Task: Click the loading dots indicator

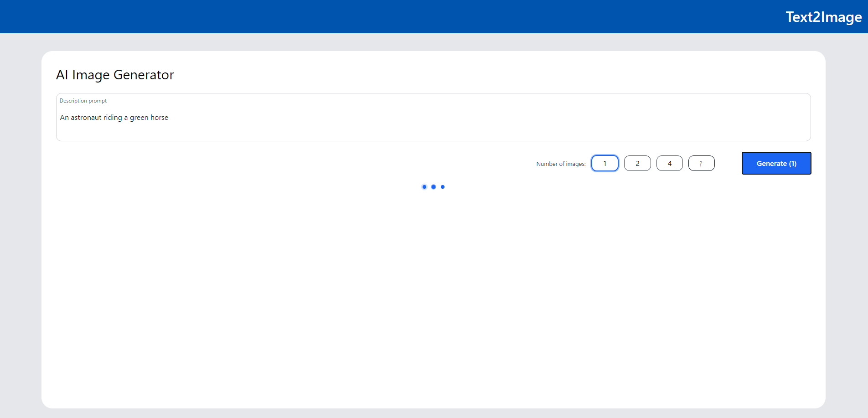Action: pos(433,186)
